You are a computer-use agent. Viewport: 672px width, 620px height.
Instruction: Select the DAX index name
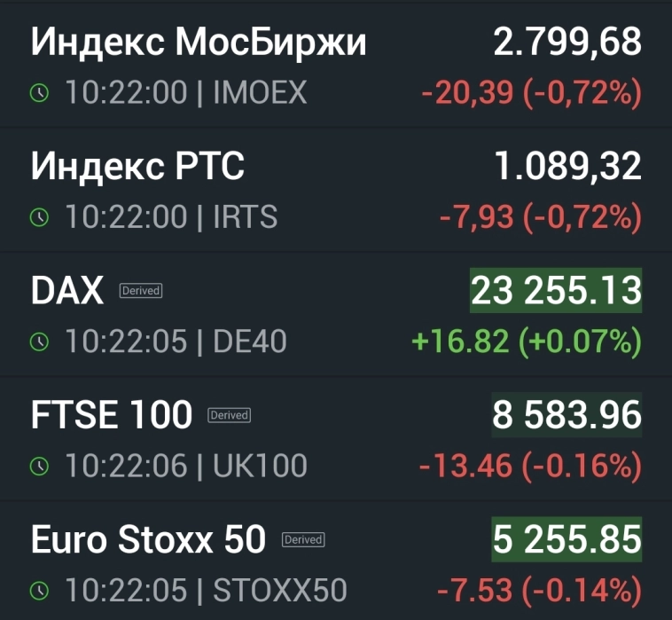[x=67, y=291]
